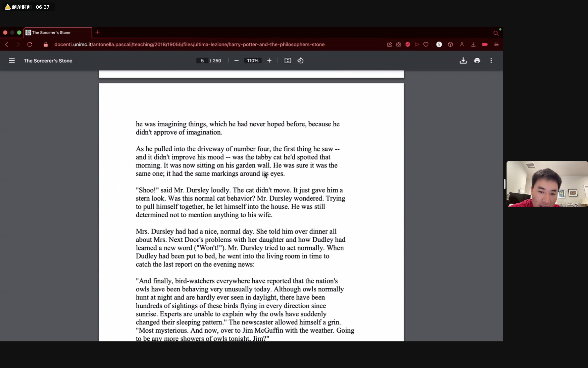Take a snapshot with the camera icon
The image size is (588, 368).
click(399, 45)
